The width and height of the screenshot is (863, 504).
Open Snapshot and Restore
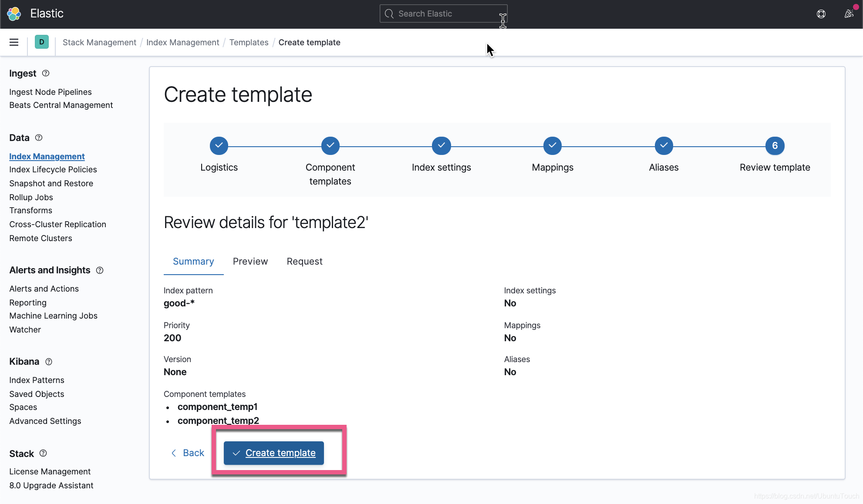pyautogui.click(x=51, y=183)
